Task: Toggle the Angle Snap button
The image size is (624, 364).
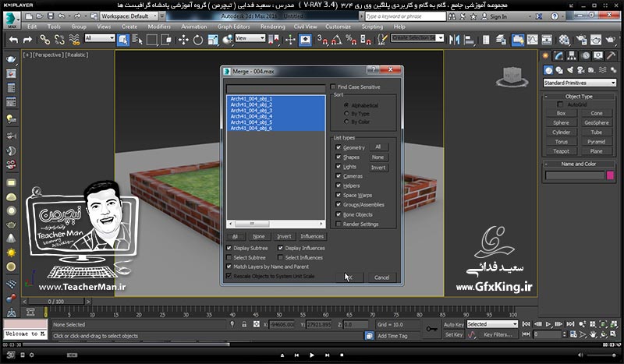Action: point(336,40)
